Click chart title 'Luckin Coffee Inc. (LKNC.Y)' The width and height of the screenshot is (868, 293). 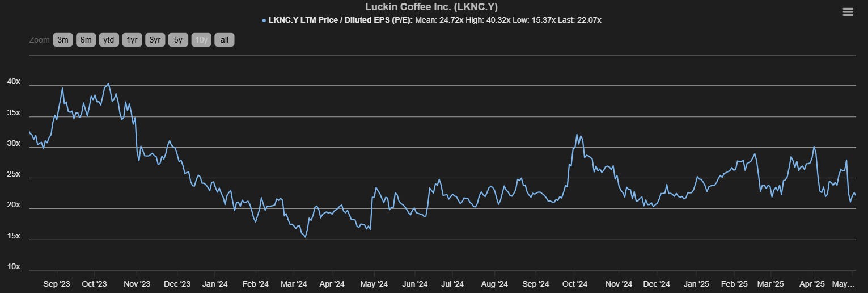(x=431, y=7)
